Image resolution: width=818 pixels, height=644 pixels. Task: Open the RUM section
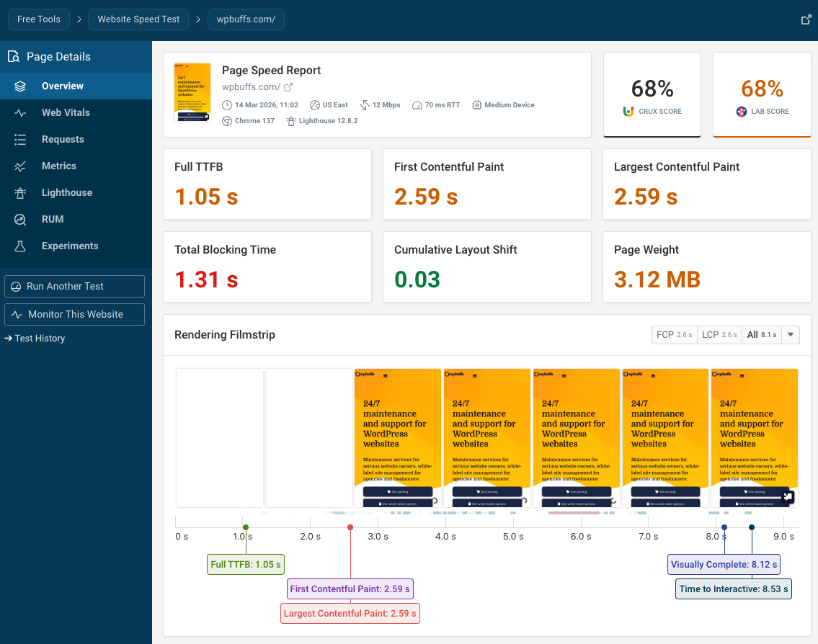pyautogui.click(x=52, y=219)
